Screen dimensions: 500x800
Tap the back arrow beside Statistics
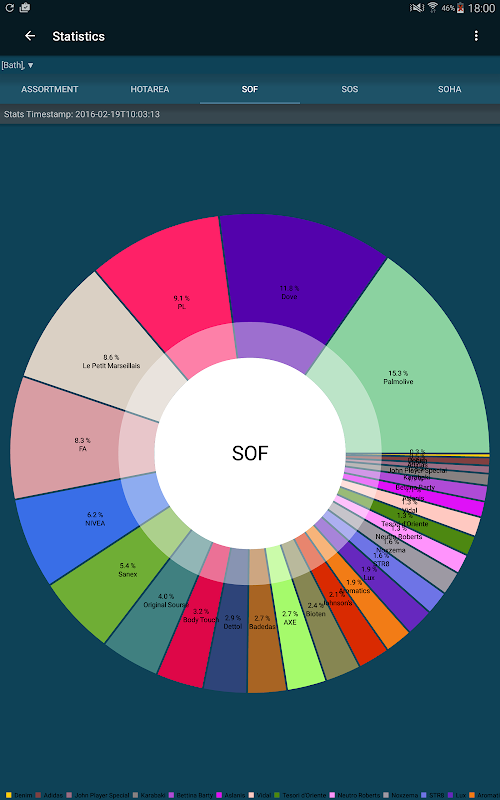pos(30,36)
